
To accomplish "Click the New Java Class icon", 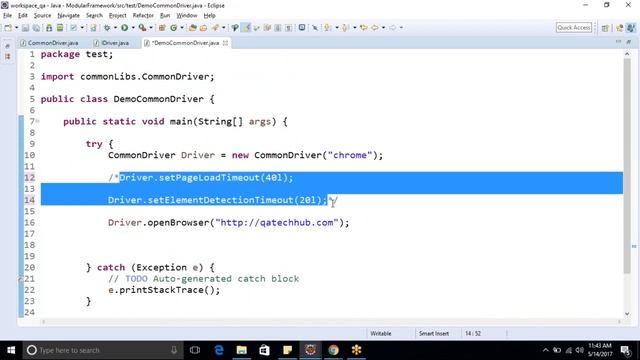I will (173, 28).
